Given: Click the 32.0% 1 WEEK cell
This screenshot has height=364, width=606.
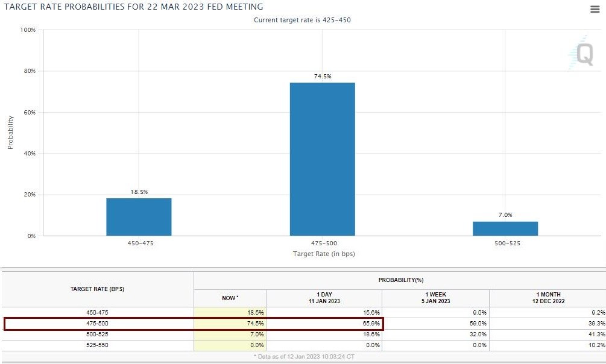Looking at the screenshot, I should (435, 334).
